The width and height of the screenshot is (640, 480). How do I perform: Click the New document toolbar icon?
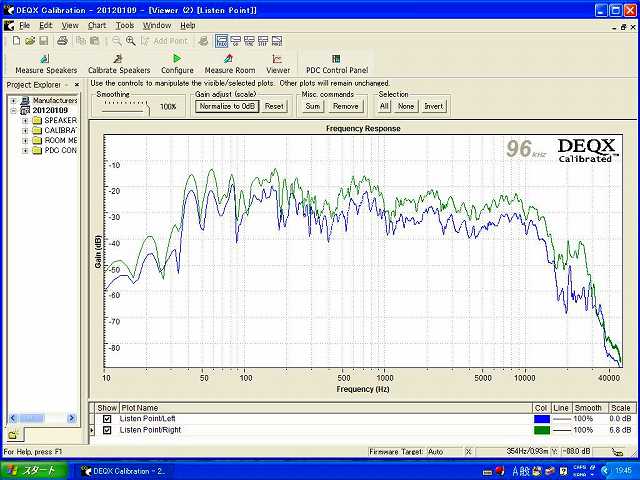(16, 41)
